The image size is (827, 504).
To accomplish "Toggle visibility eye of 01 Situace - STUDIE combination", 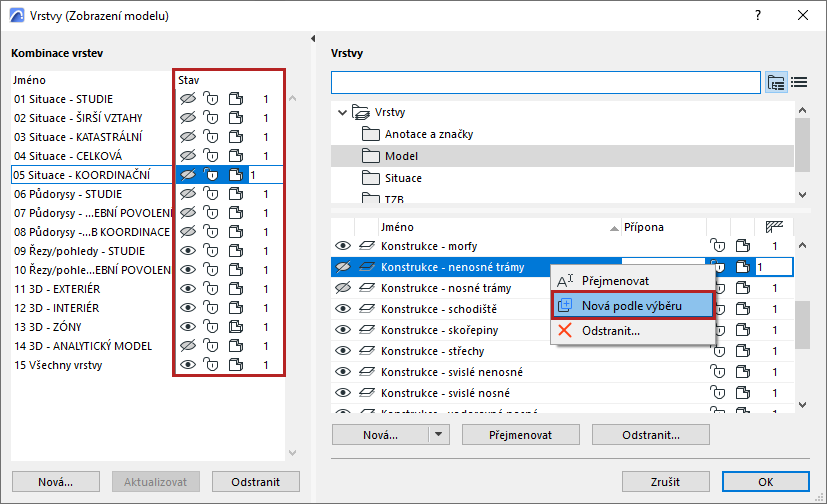I will pyautogui.click(x=188, y=99).
